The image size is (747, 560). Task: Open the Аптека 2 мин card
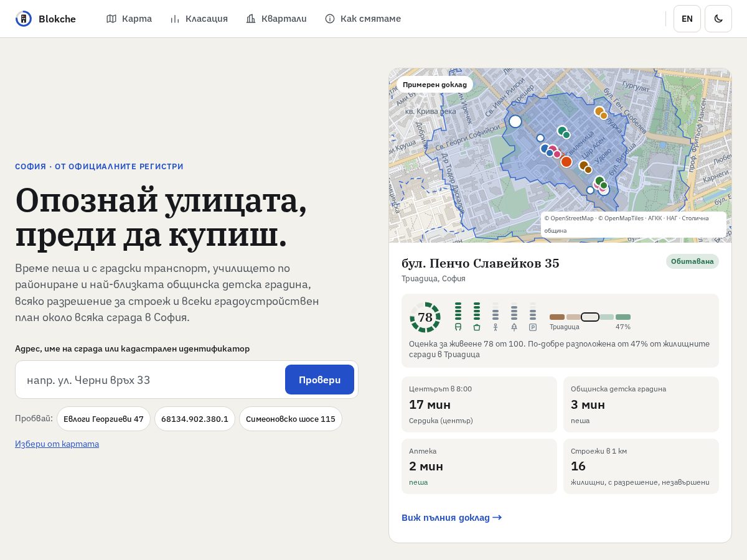coord(479,466)
